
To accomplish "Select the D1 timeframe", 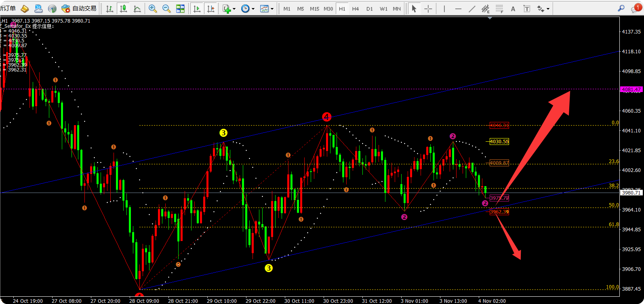I will click(369, 8).
